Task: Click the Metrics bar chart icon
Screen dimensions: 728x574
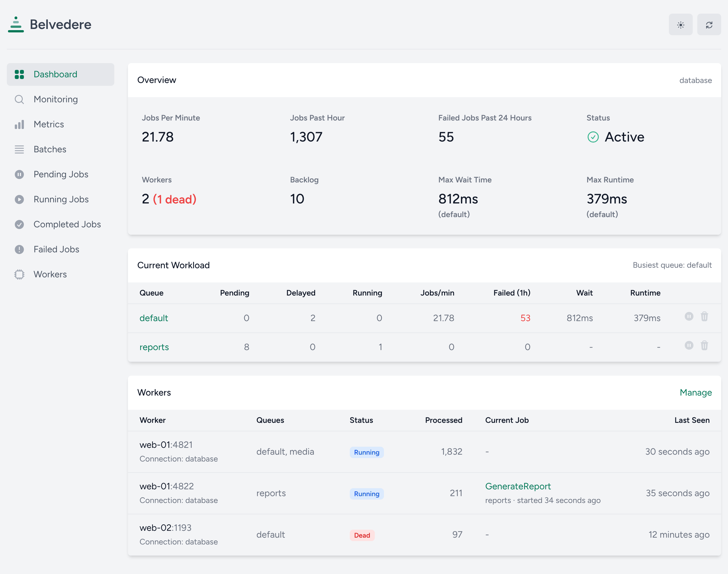Action: pos(19,124)
